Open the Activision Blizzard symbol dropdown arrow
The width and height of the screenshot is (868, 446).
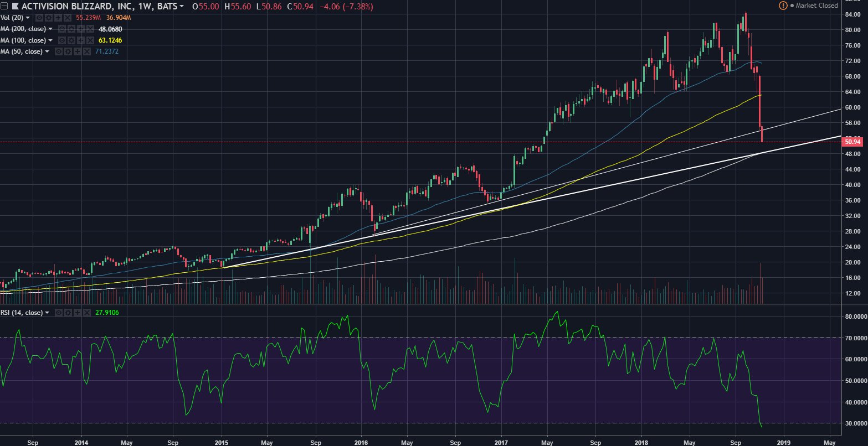pos(181,7)
